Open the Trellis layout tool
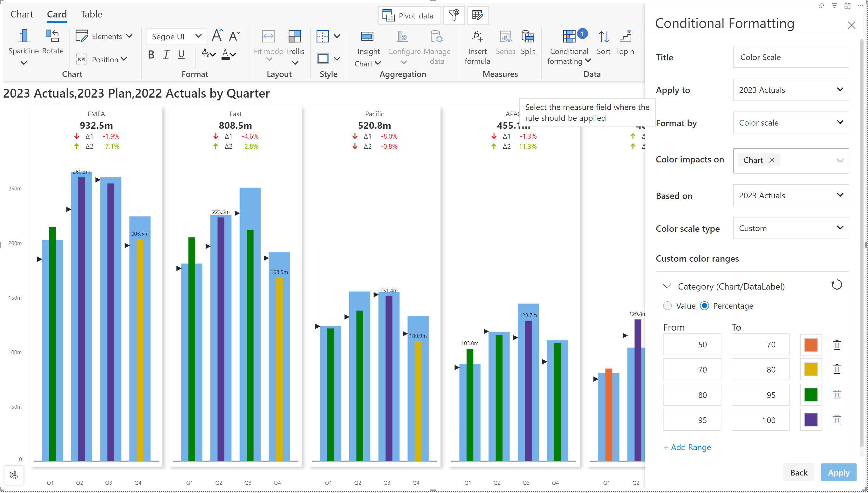Screen dimensions: 868x493 (x=295, y=37)
